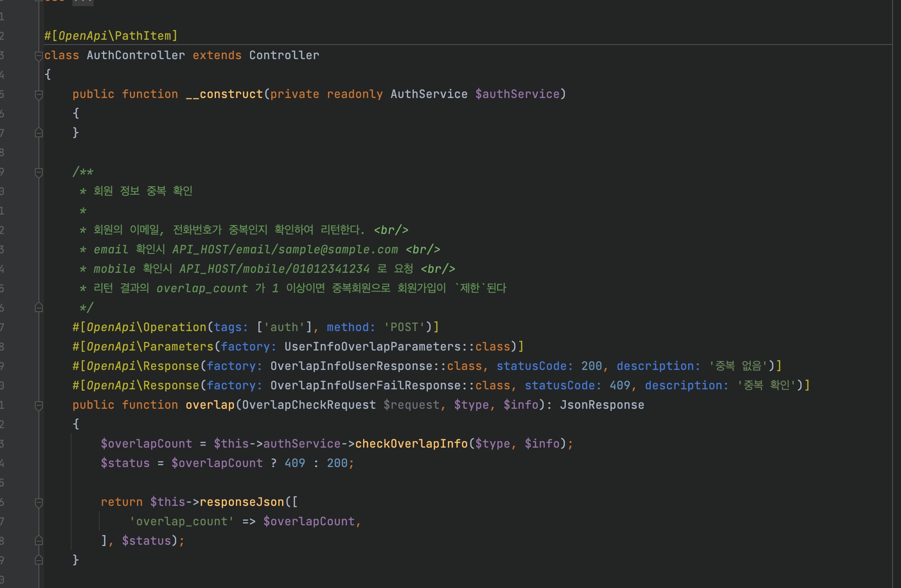This screenshot has width=901, height=588.
Task: Collapse the return responseJson array block
Action: tap(38, 502)
